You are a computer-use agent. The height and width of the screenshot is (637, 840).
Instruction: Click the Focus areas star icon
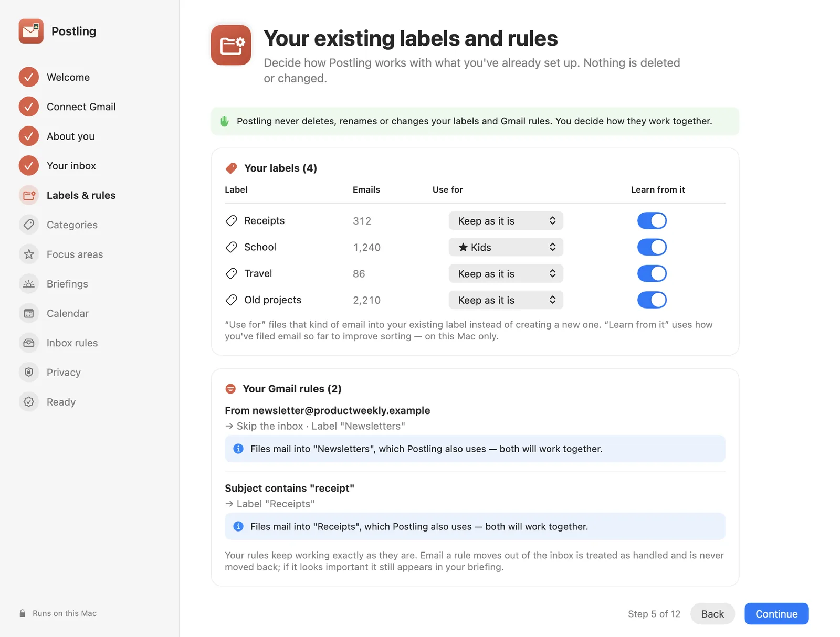pos(29,254)
